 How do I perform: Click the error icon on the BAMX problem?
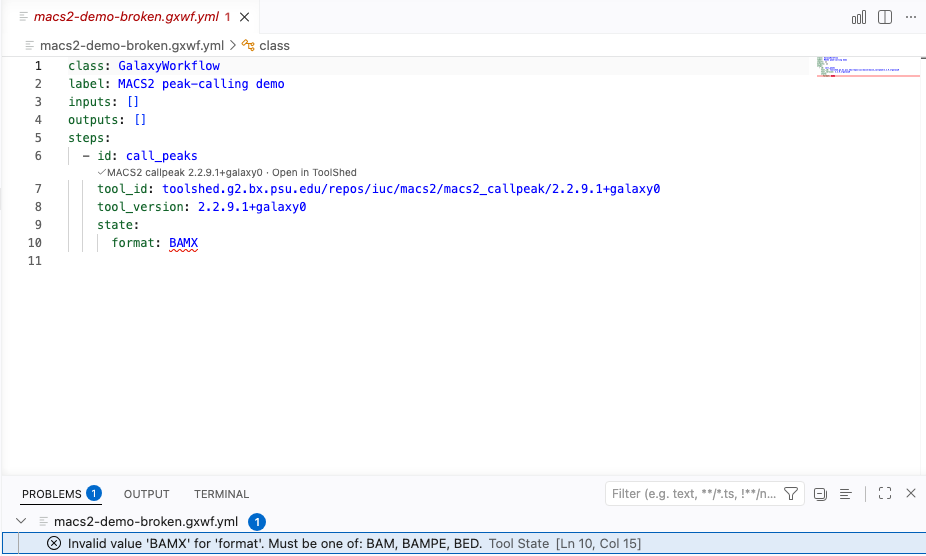click(54, 544)
